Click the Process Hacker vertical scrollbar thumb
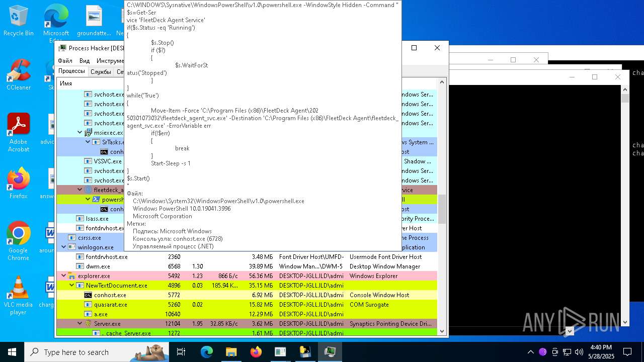This screenshot has height=362, width=644. [x=442, y=209]
